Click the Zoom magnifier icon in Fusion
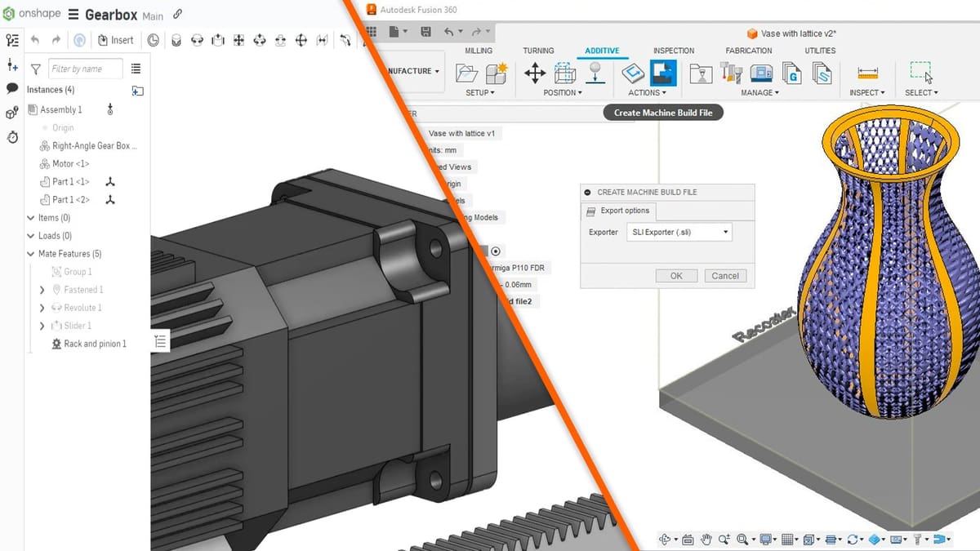The width and height of the screenshot is (980, 551). tap(724, 539)
